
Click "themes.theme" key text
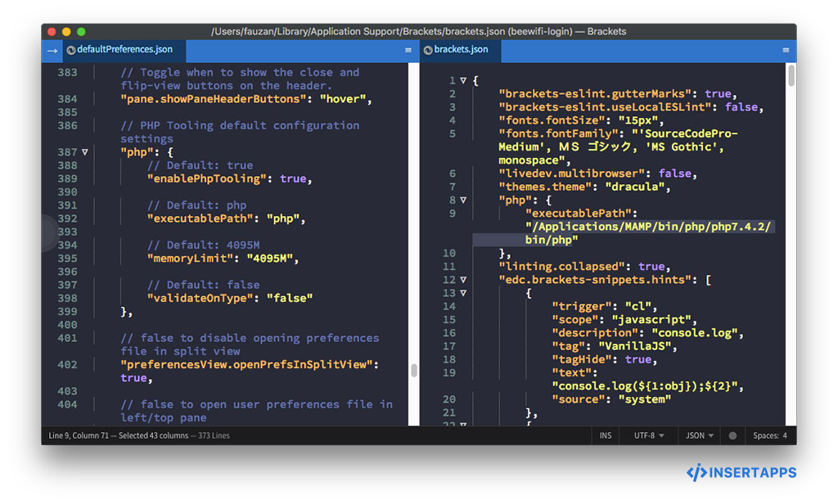544,187
